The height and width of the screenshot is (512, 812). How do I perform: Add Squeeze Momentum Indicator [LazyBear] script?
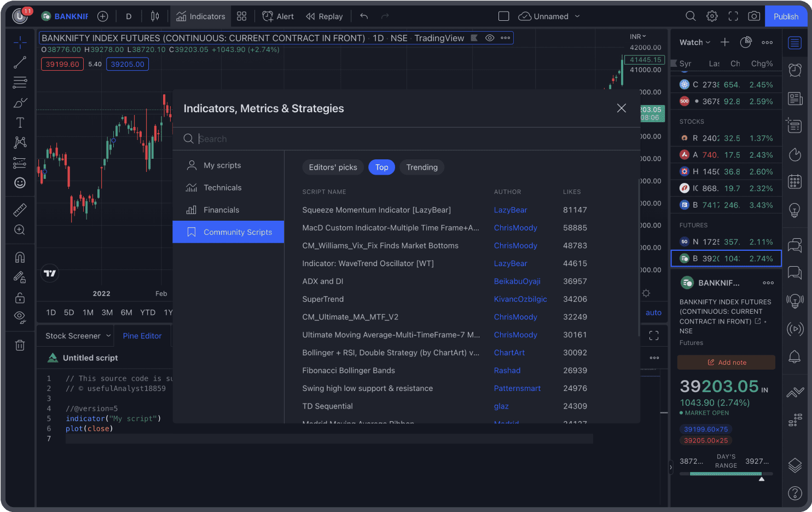click(x=376, y=210)
